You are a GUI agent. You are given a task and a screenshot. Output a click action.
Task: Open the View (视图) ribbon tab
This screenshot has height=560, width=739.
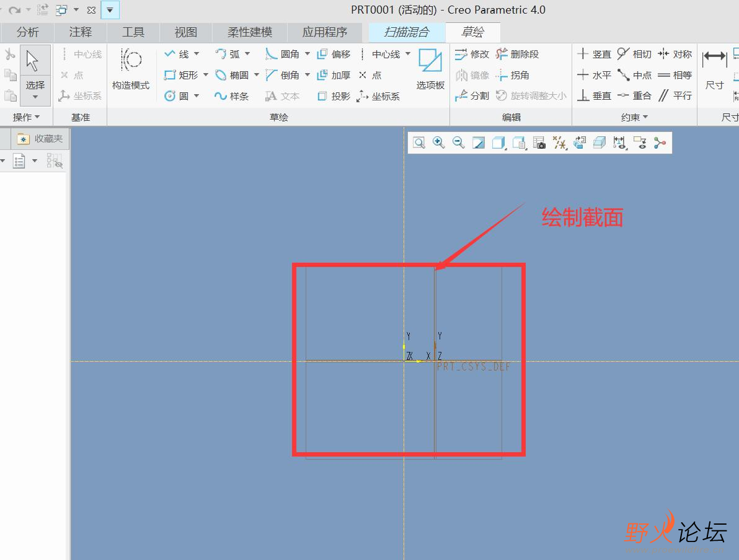[186, 32]
